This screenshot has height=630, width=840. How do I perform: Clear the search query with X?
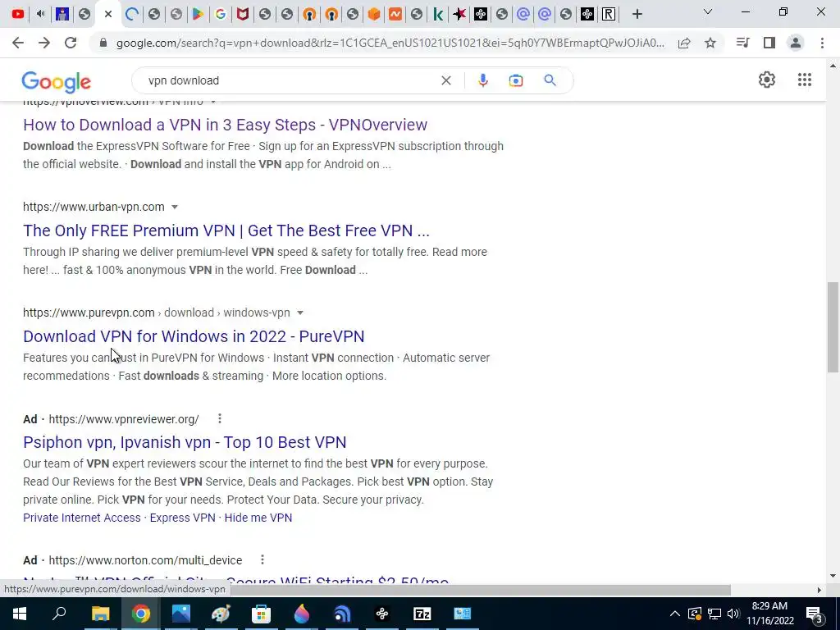(445, 80)
